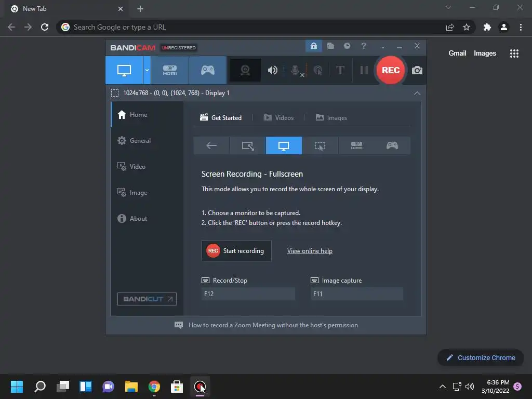Open View online help link
This screenshot has width=532, height=399.
click(x=310, y=251)
